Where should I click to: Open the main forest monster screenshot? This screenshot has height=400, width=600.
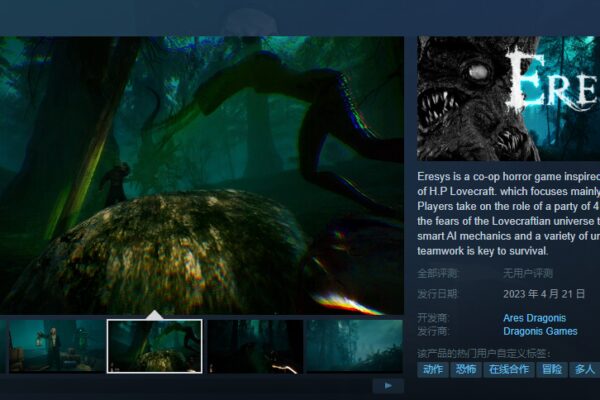(x=202, y=175)
